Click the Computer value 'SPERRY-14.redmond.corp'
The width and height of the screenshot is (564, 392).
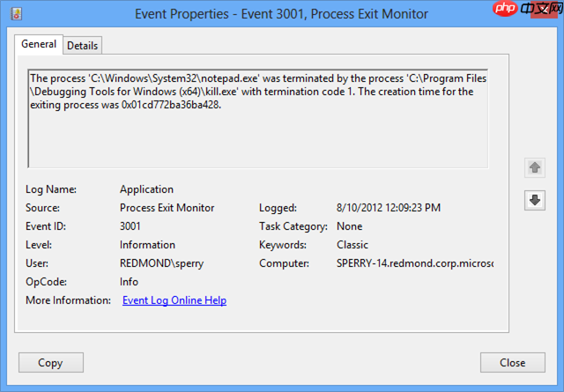[x=415, y=263]
